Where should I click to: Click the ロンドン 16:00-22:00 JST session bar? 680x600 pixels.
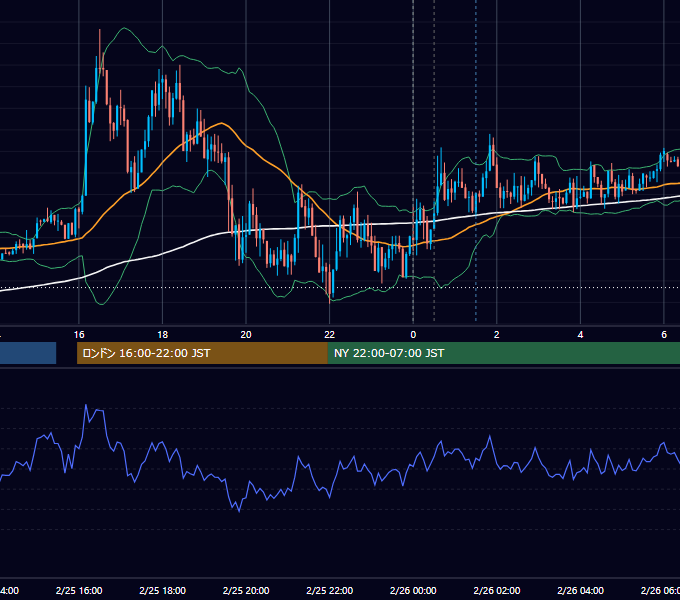(202, 353)
